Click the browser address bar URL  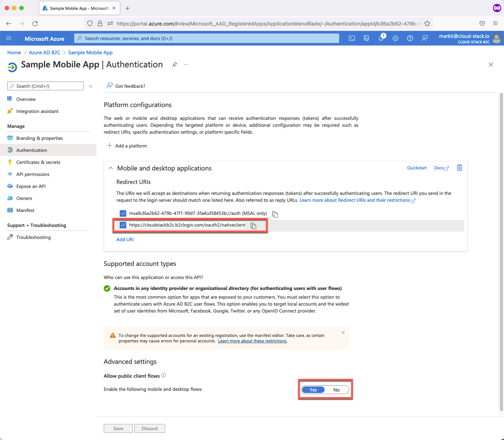point(269,24)
